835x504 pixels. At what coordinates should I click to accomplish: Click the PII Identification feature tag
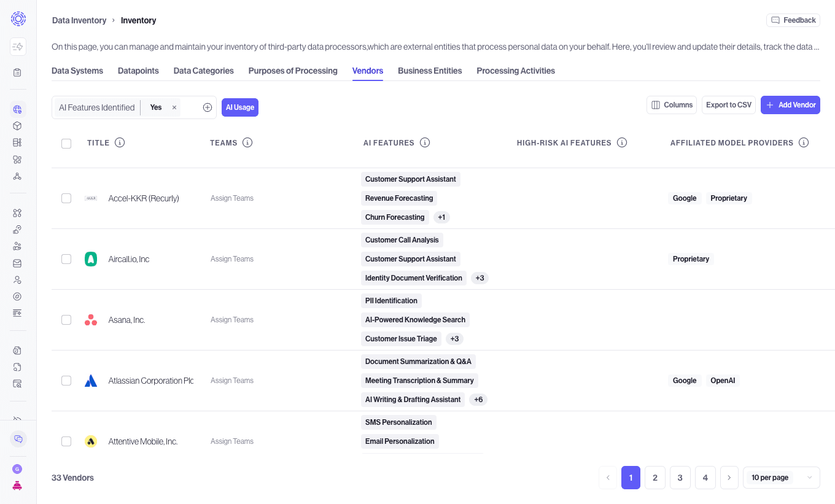click(x=391, y=301)
